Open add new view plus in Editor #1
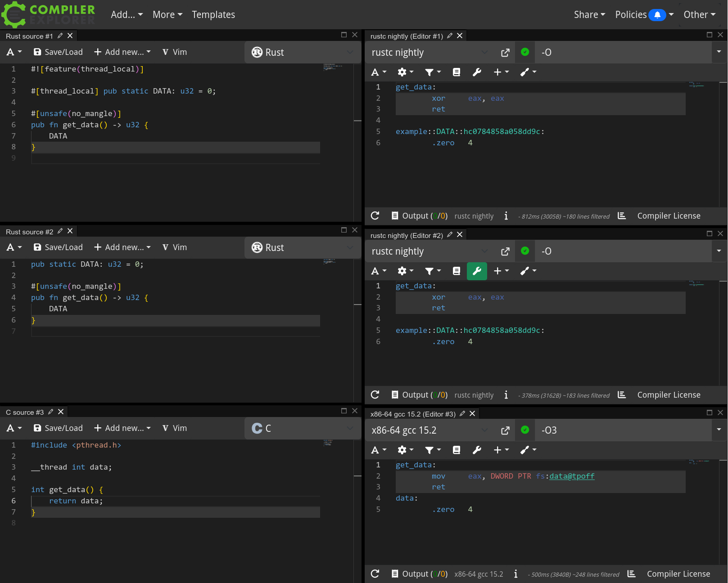The width and height of the screenshot is (728, 583). click(x=501, y=72)
